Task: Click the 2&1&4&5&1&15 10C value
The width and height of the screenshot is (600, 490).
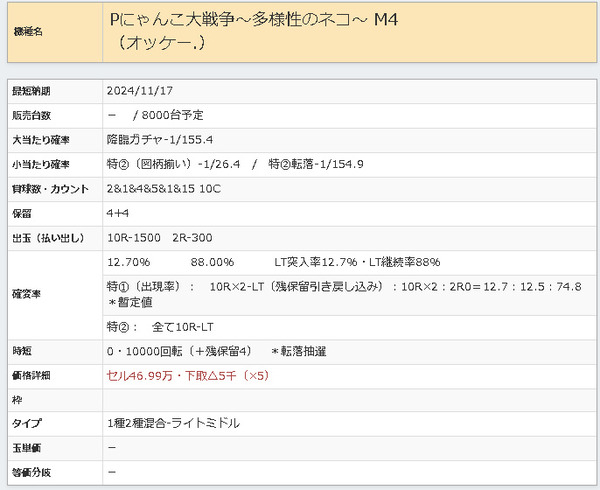Action: coord(164,189)
